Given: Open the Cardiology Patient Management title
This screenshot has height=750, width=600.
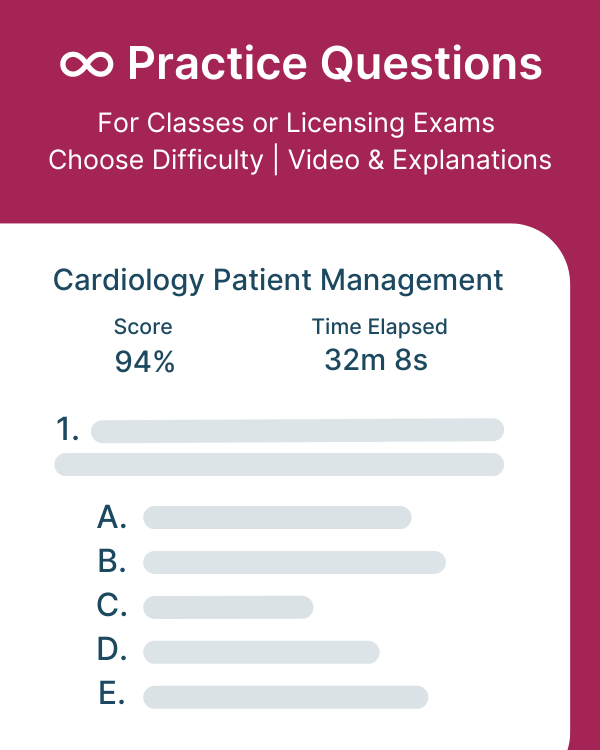Looking at the screenshot, I should (278, 280).
